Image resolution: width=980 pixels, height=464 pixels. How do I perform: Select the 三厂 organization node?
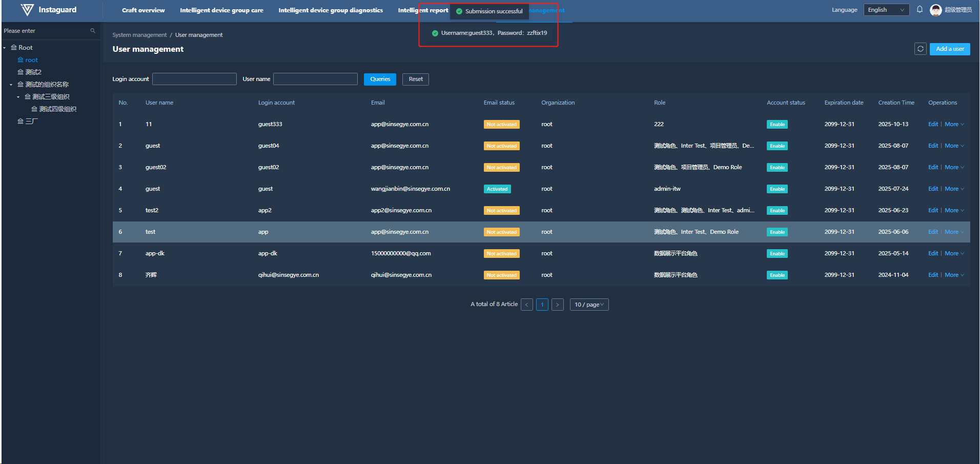[31, 122]
